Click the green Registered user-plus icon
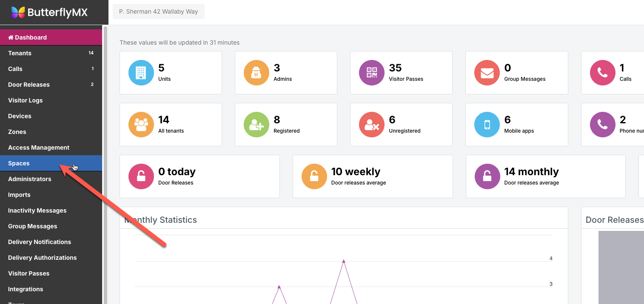 click(x=256, y=125)
